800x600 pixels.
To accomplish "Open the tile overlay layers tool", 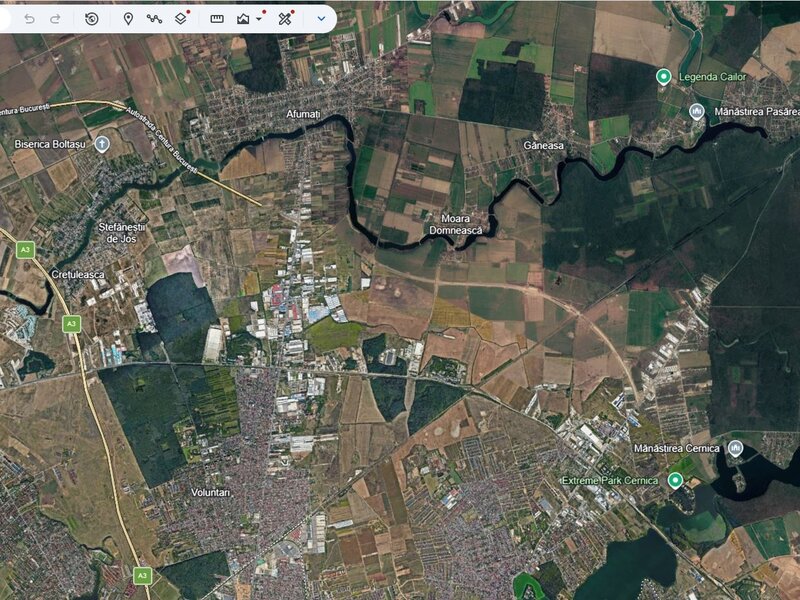I will 181,19.
